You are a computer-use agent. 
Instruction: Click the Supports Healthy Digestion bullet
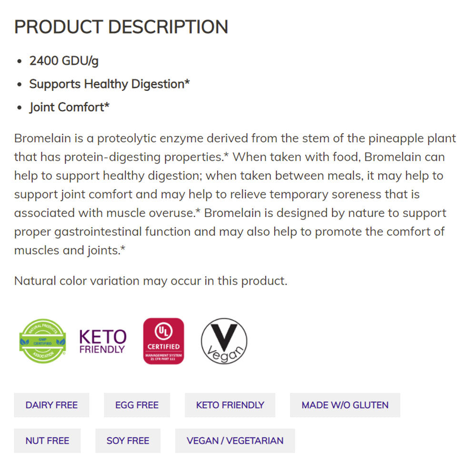(x=109, y=84)
